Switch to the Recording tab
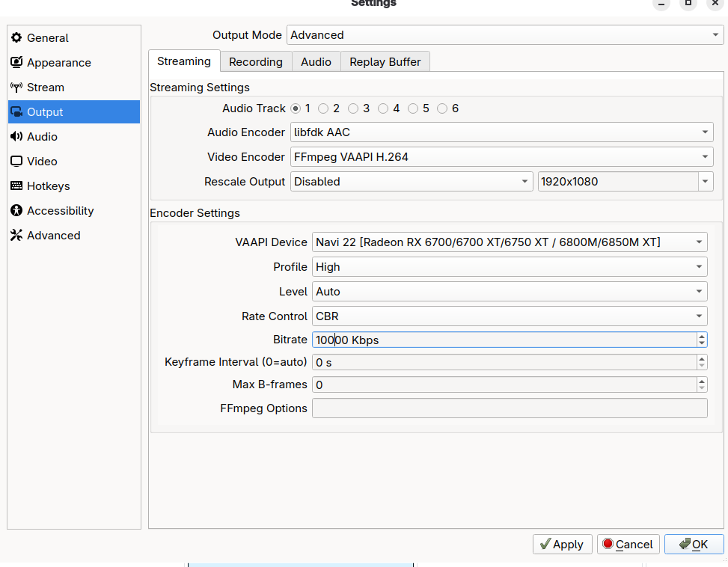This screenshot has height=567, width=728. (x=256, y=62)
